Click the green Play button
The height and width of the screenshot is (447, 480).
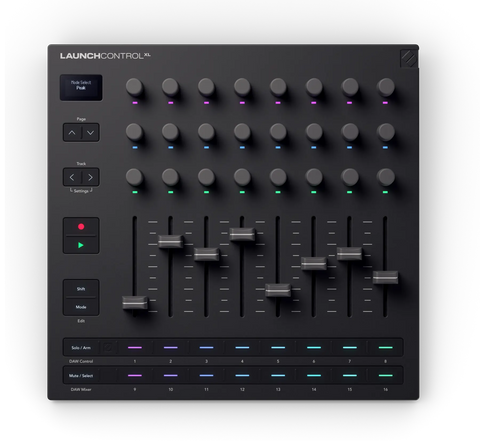click(x=81, y=245)
